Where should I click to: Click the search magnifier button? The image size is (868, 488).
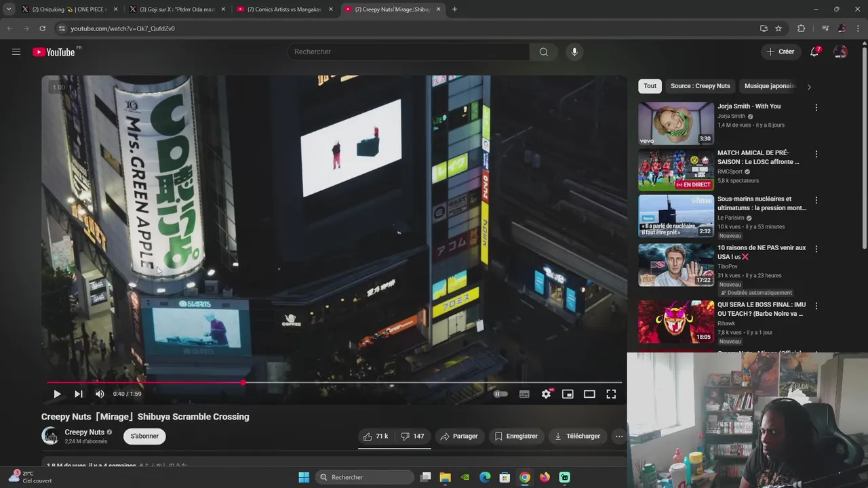(x=543, y=52)
